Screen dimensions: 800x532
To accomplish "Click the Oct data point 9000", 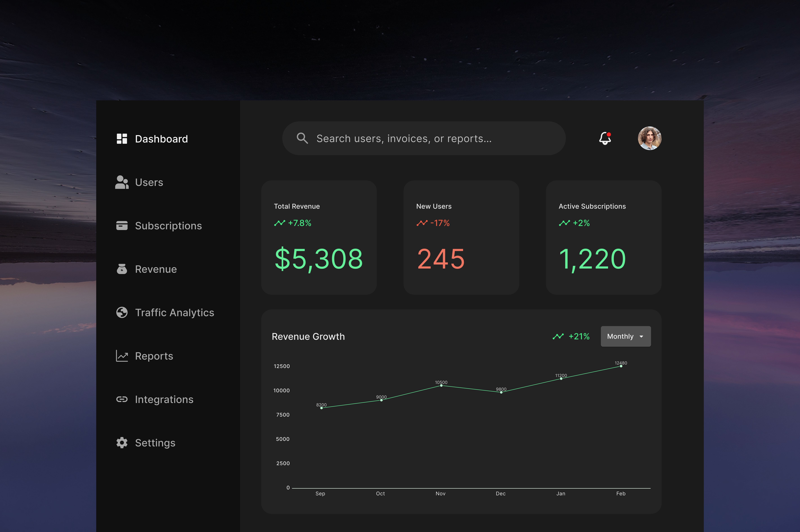I will pos(381,400).
